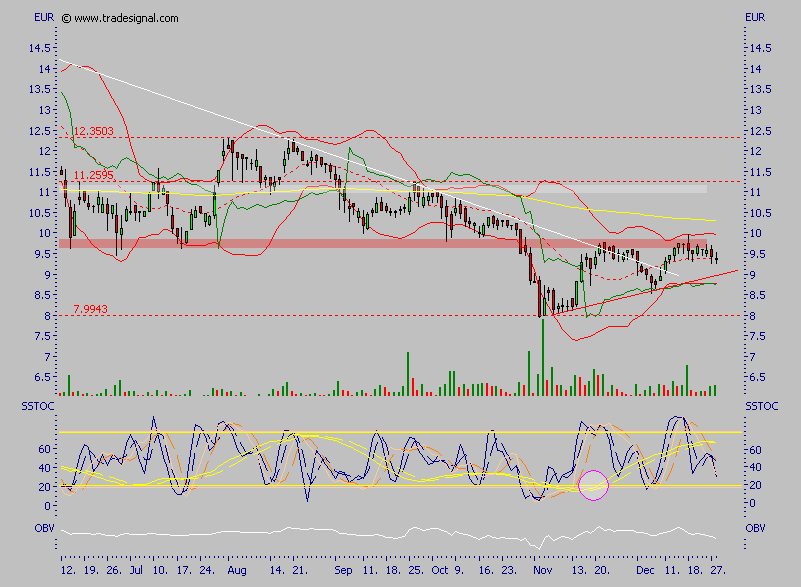Click the magenta circle on the stochastic panel
This screenshot has width=801, height=587.
click(x=593, y=485)
